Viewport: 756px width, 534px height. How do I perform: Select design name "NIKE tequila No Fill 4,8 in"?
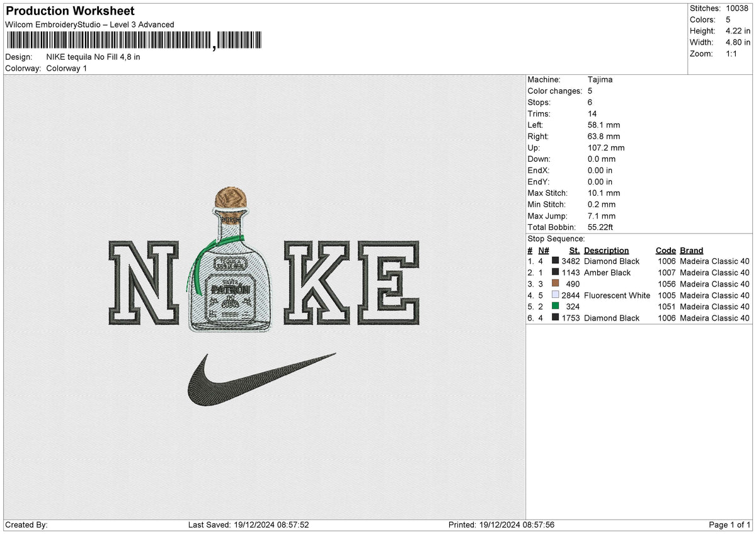point(93,57)
